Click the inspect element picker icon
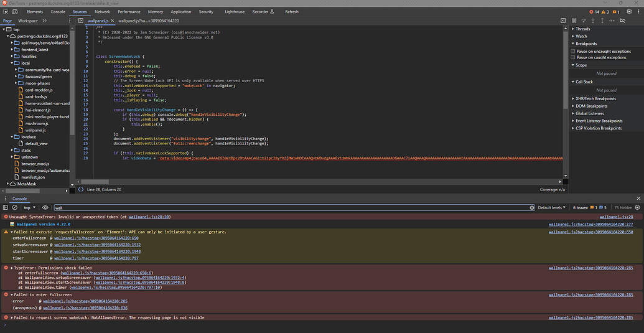Screen dimensions: 644x333 coord(6,12)
